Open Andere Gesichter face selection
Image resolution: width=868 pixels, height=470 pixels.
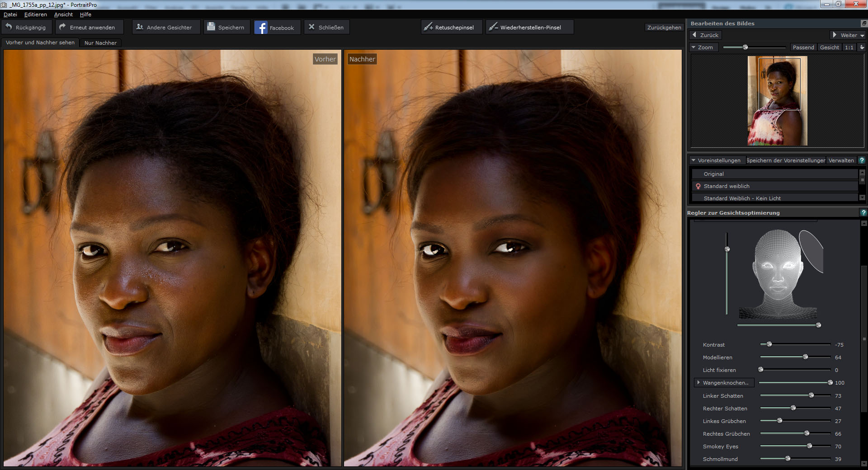coord(166,27)
